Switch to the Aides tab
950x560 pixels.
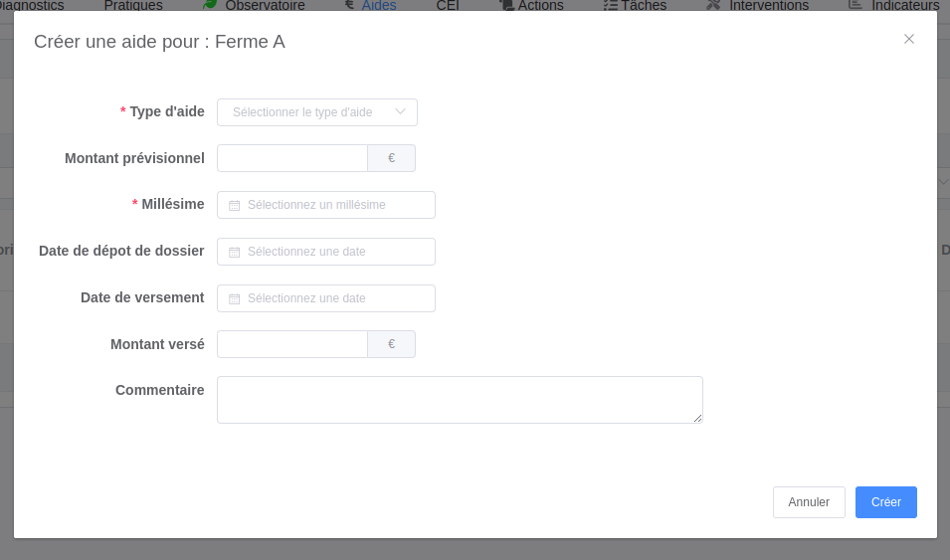point(378,5)
